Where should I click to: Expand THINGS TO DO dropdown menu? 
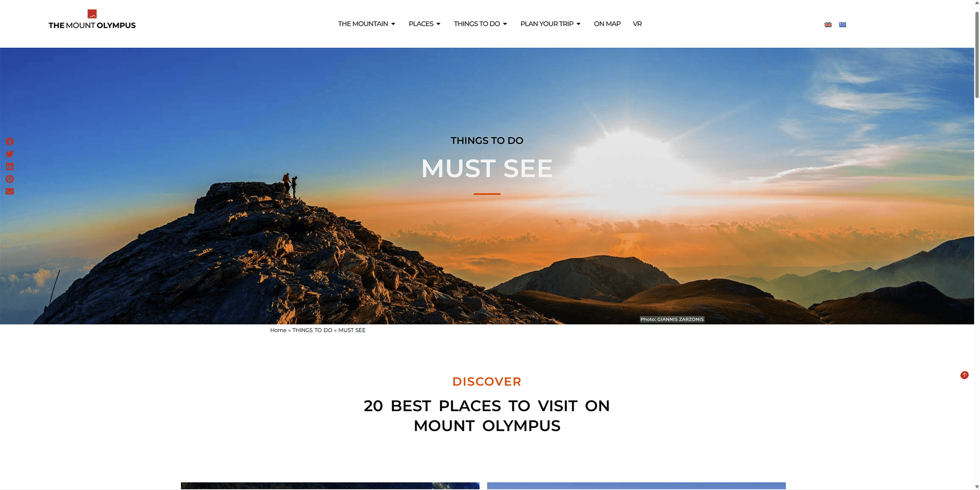[x=480, y=24]
